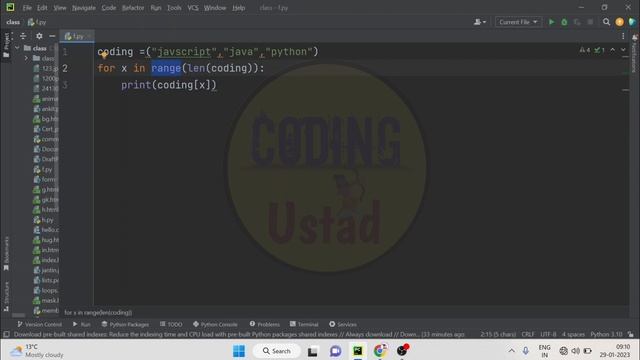This screenshot has height=360, width=640.
Task: Open the Version Control tool window
Action: 40,324
